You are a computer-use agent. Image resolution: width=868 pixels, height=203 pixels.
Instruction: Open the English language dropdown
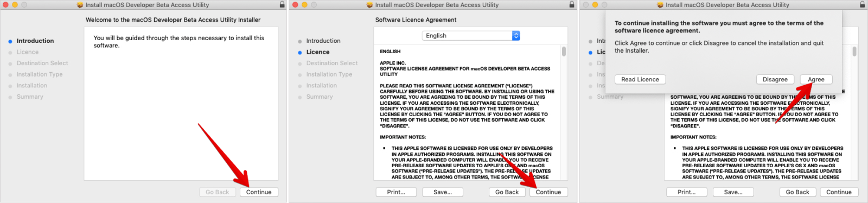(471, 35)
